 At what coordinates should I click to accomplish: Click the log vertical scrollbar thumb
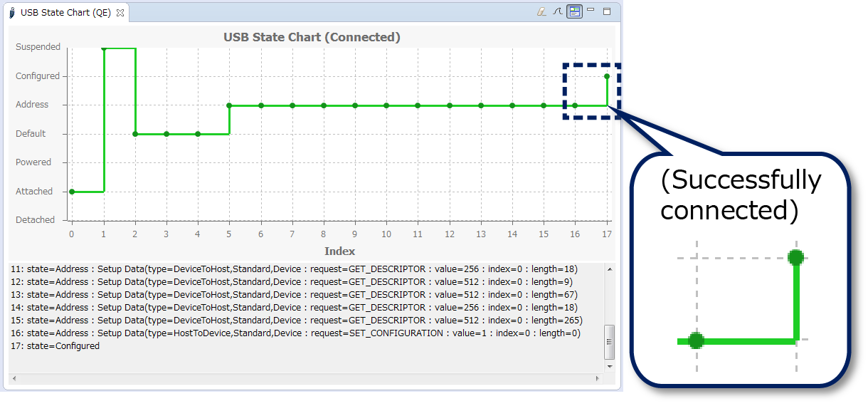click(609, 343)
